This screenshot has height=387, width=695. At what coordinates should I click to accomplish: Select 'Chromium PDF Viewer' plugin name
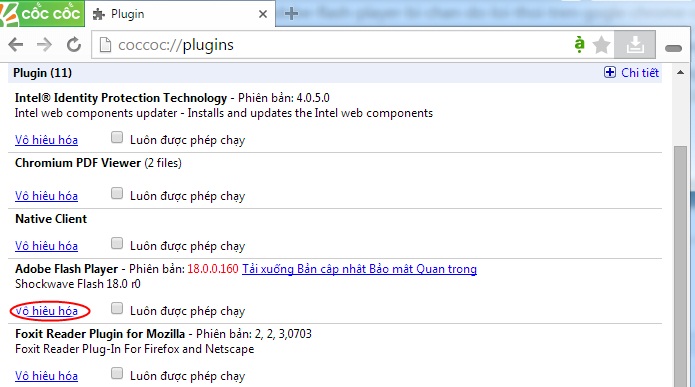click(78, 163)
